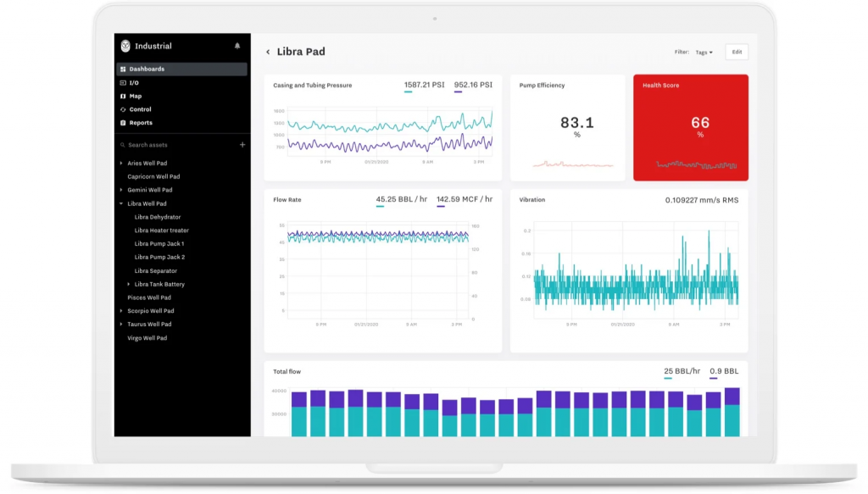Click the Control sidebar icon
Viewport: 868px width, 494px height.
click(x=122, y=109)
